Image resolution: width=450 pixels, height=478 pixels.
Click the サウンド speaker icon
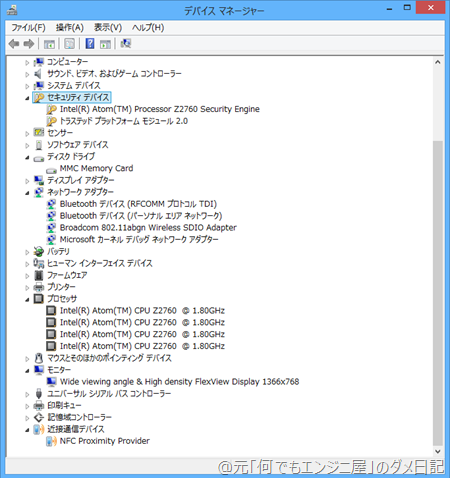tap(39, 74)
